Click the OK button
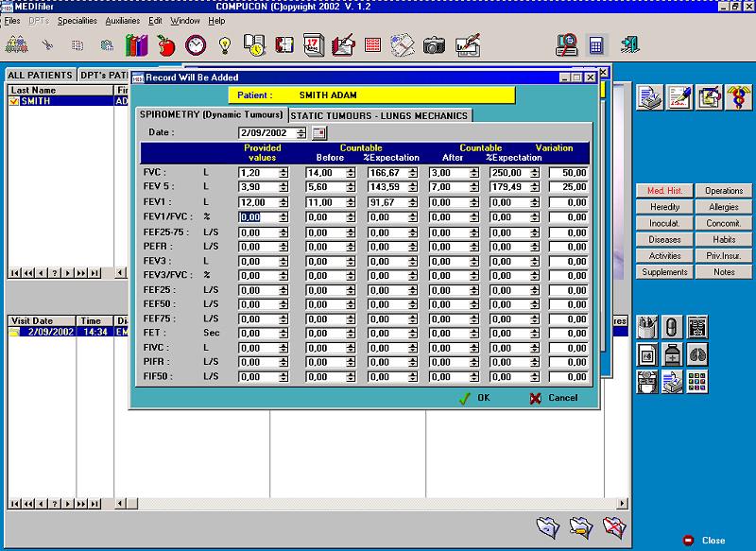Image resolution: width=756 pixels, height=551 pixels. tap(475, 398)
